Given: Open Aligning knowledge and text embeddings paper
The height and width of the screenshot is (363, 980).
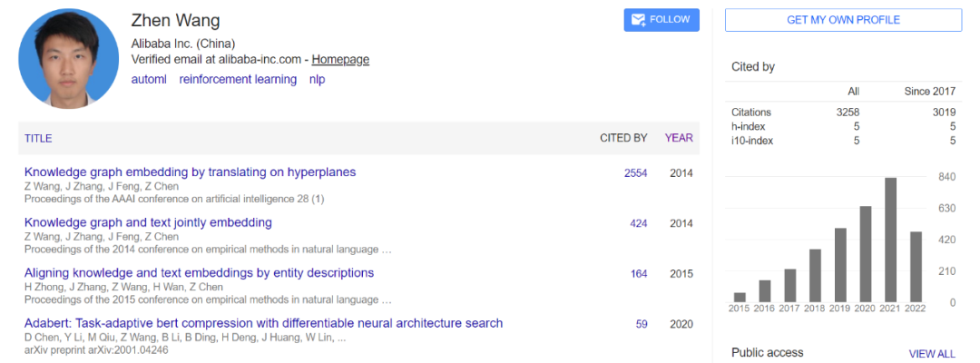Looking at the screenshot, I should pos(199,272).
